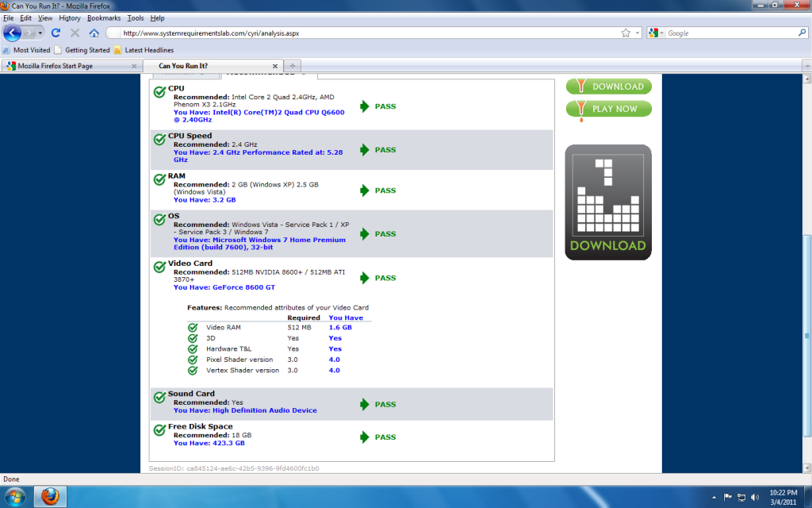The height and width of the screenshot is (508, 812).
Task: Click the Pixel Shader version row checkmark
Action: (193, 360)
